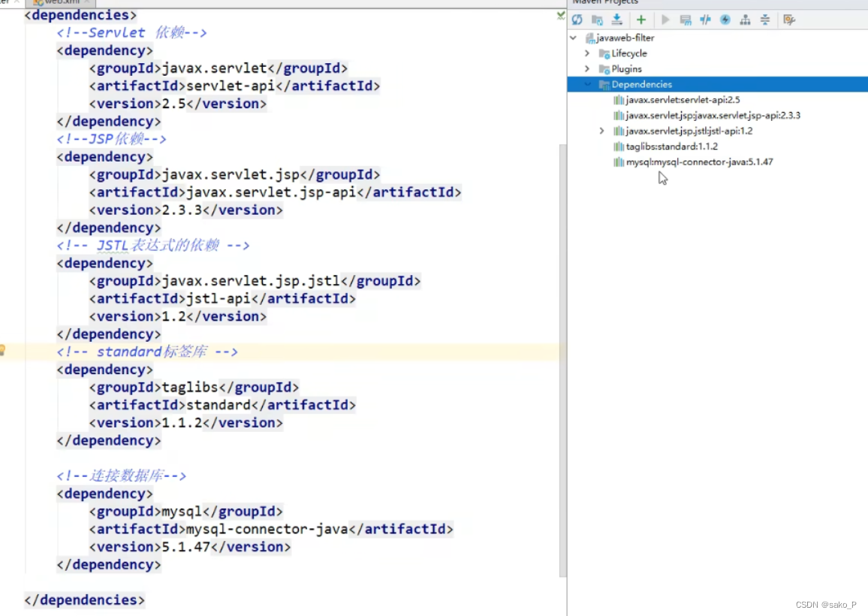The width and height of the screenshot is (868, 616).
Task: Click Generate Sources and Update Folders icon
Action: point(597,20)
